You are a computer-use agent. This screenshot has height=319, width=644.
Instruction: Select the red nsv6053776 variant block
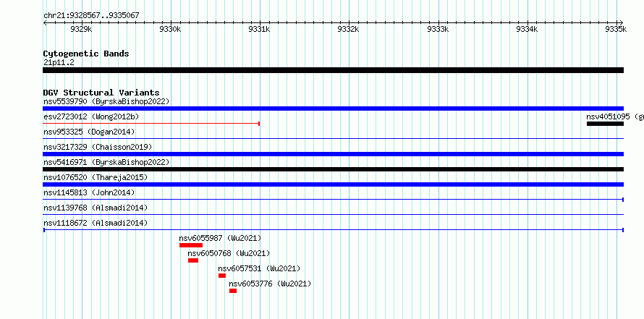pyautogui.click(x=233, y=291)
